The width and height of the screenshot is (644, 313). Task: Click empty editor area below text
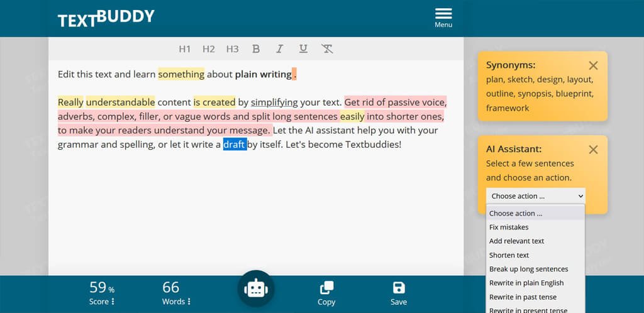click(x=256, y=213)
